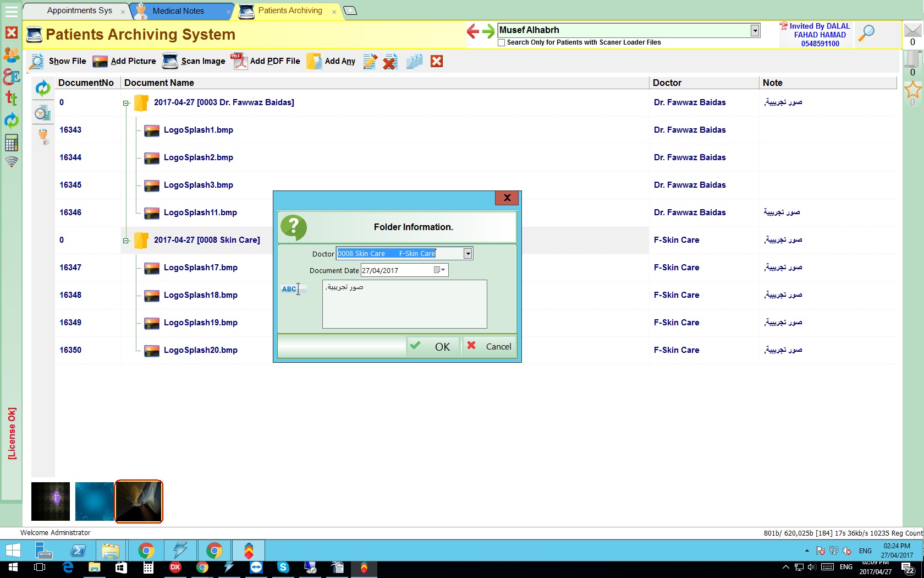Click the red back arrow icon
The width and height of the screenshot is (924, 578).
(x=472, y=31)
